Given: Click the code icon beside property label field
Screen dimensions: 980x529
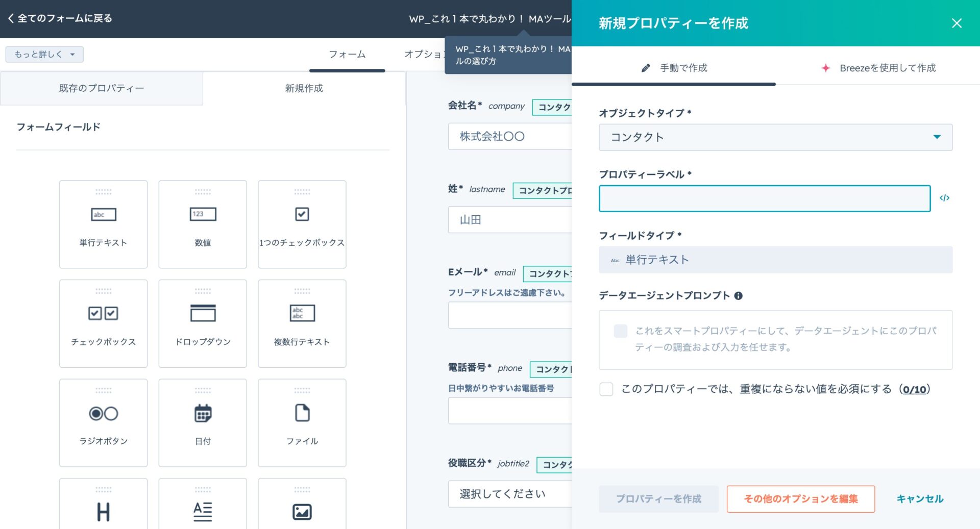Looking at the screenshot, I should pos(944,198).
